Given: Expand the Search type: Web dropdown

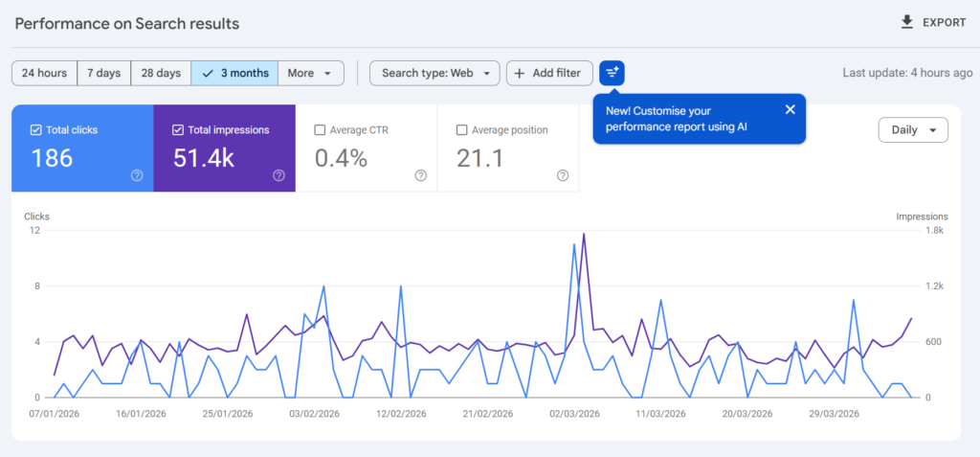Looking at the screenshot, I should point(434,73).
